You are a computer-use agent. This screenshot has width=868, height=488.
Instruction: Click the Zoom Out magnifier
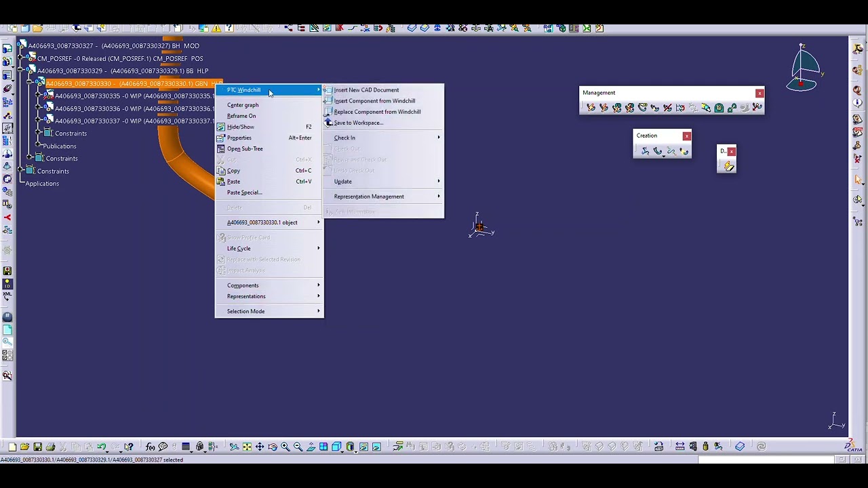298,447
